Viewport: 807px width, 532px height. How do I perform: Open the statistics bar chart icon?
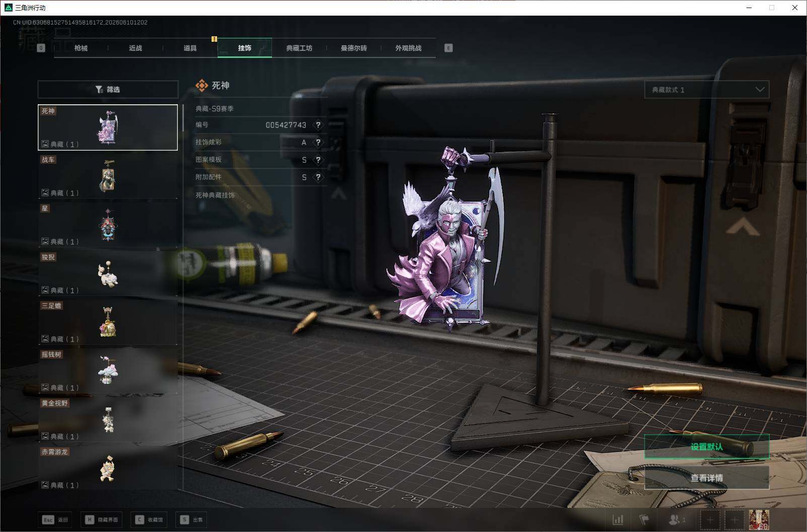[x=618, y=519]
